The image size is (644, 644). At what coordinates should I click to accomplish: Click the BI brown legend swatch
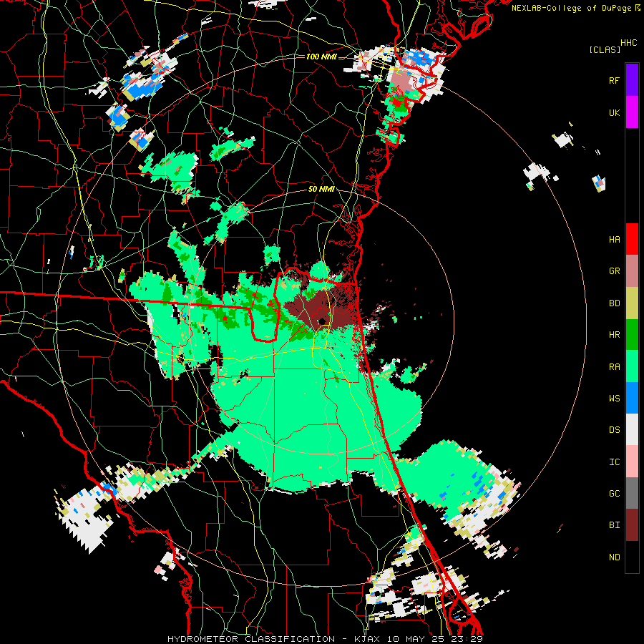(x=632, y=525)
